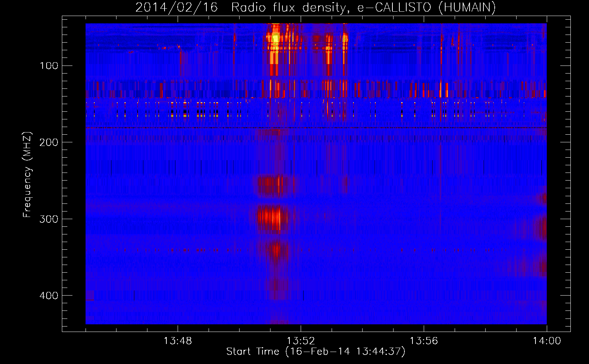This screenshot has width=589, height=364.
Task: Click the 200 frequency tick label
Action: pos(49,142)
